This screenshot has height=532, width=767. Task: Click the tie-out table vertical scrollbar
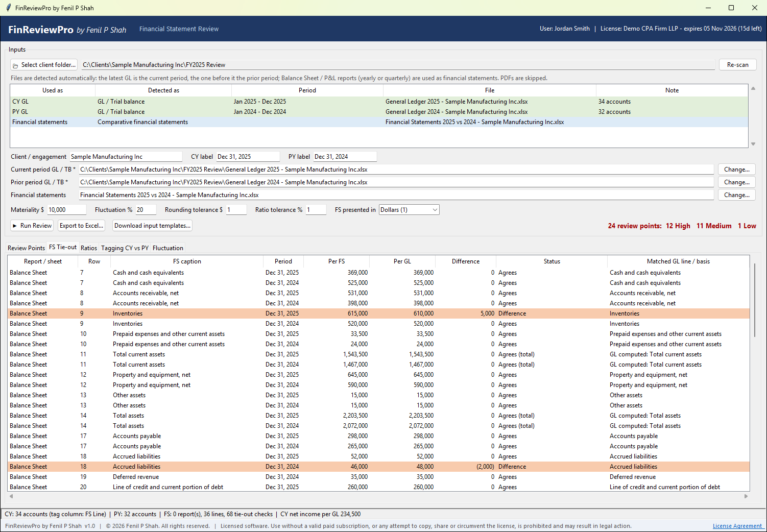tap(754, 300)
